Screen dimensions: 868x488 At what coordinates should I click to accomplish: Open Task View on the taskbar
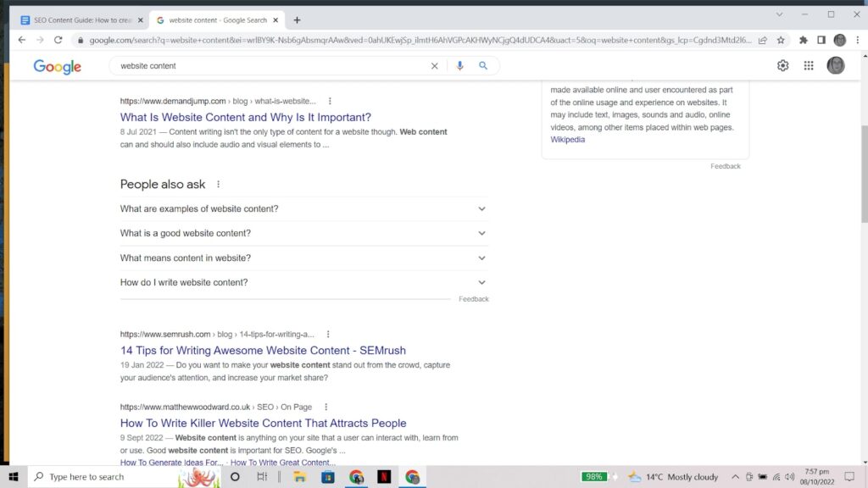[x=262, y=476]
